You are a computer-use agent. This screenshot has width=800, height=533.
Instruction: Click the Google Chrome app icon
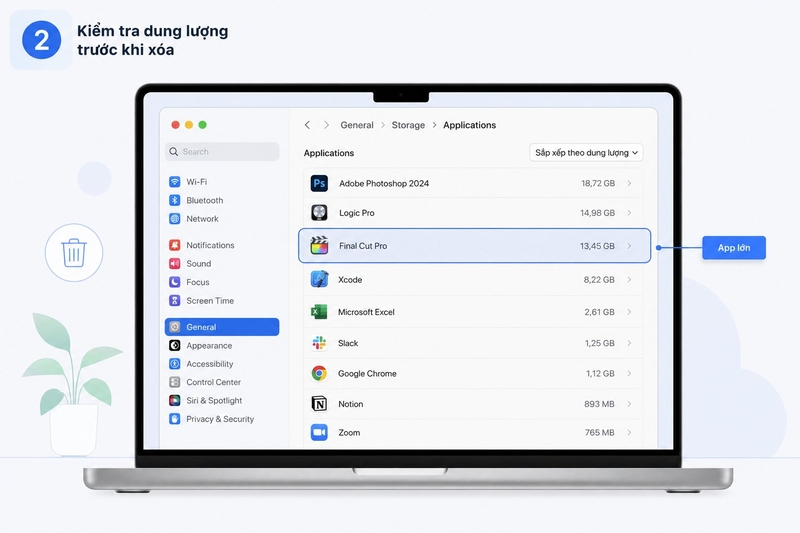pos(319,373)
